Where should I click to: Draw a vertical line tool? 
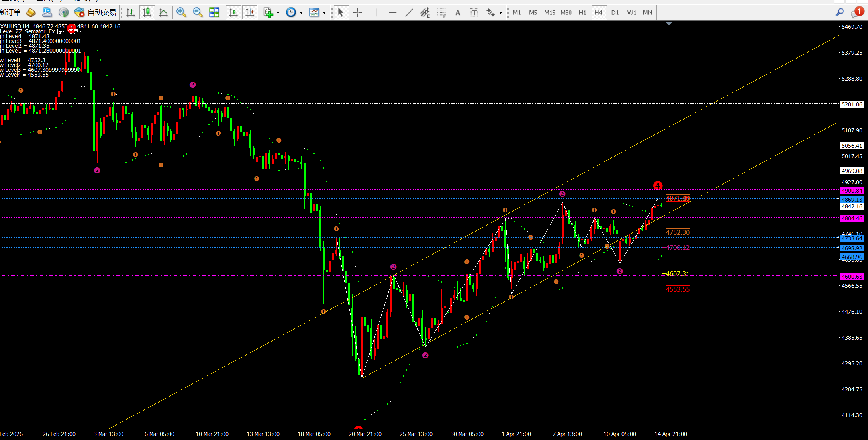point(376,12)
